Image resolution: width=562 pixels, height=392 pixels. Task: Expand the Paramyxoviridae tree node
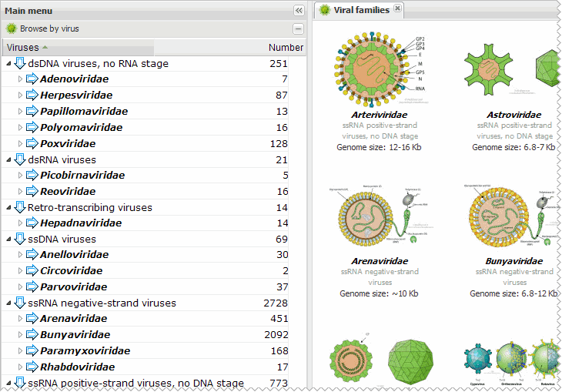coord(20,350)
